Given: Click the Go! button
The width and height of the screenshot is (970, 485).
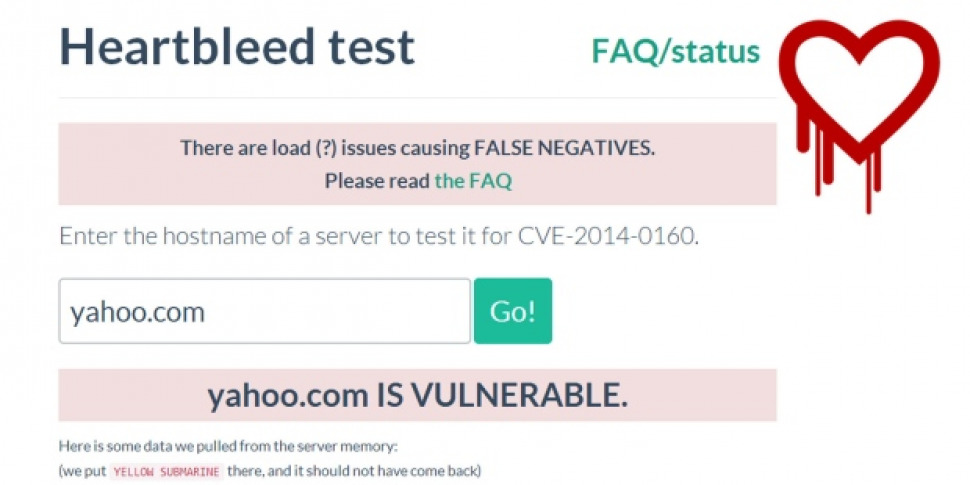Looking at the screenshot, I should click(x=513, y=311).
